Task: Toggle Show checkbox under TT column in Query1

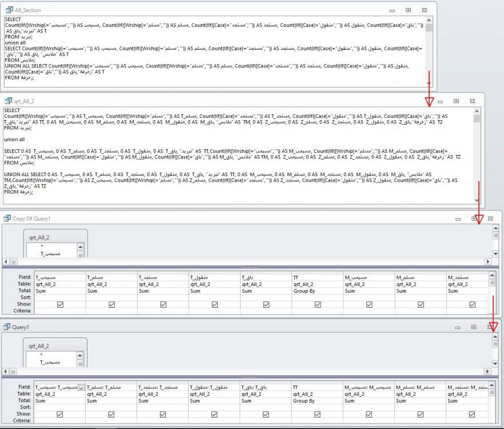Action: point(317,414)
